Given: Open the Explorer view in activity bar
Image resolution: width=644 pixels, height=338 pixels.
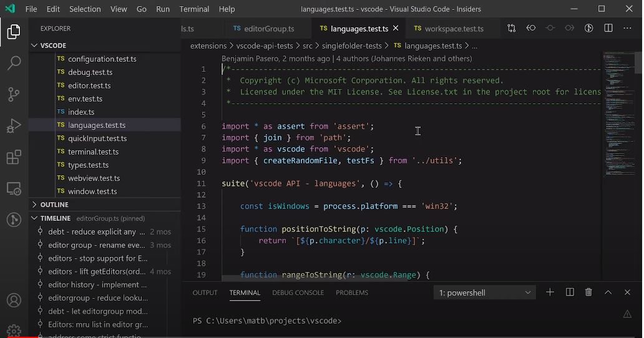Looking at the screenshot, I should pyautogui.click(x=14, y=32).
